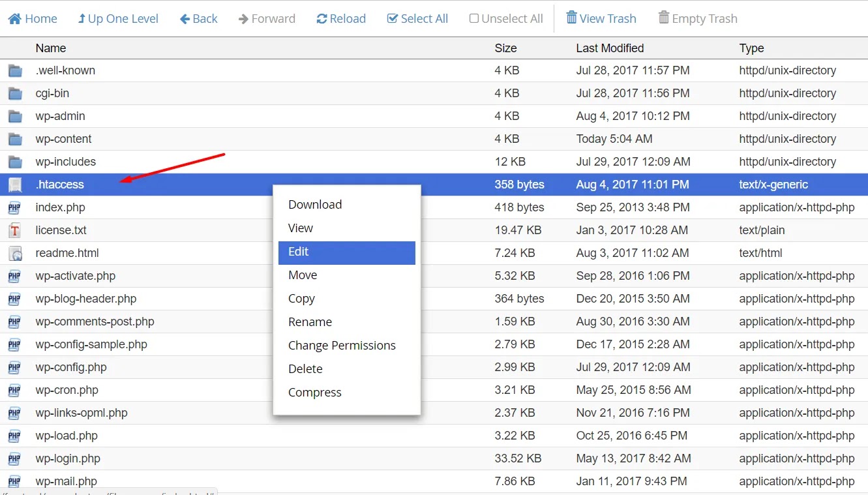This screenshot has width=868, height=495.
Task: Navigate Up One Level
Action: click(x=118, y=18)
